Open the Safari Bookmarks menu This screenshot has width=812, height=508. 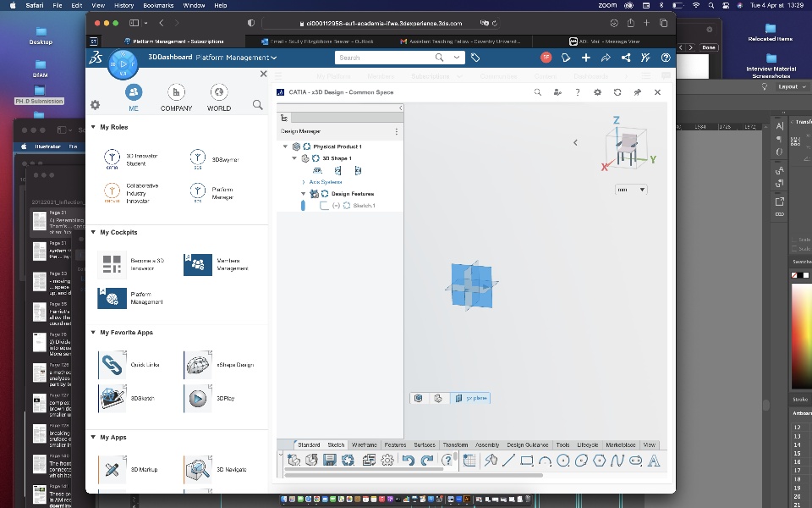point(158,5)
